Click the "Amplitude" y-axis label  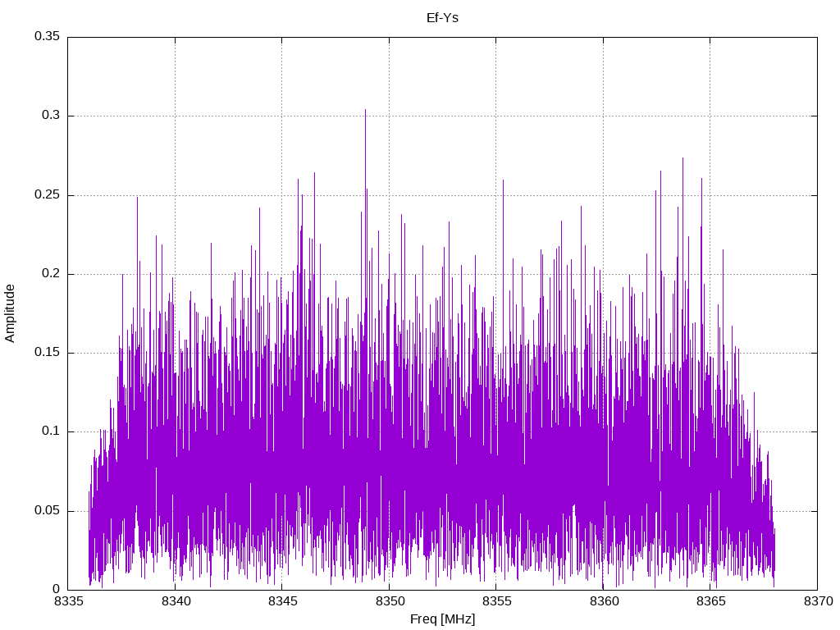[10, 313]
